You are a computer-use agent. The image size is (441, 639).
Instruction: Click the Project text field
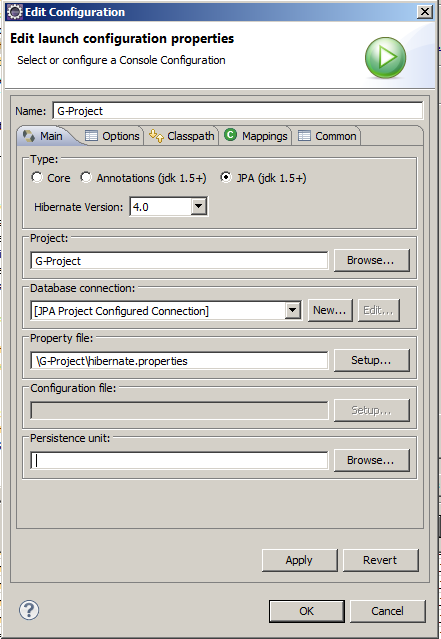tap(179, 260)
